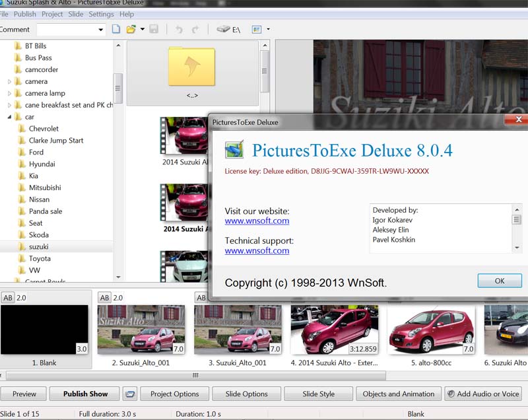
Task: Open the Slide menu
Action: pos(75,14)
